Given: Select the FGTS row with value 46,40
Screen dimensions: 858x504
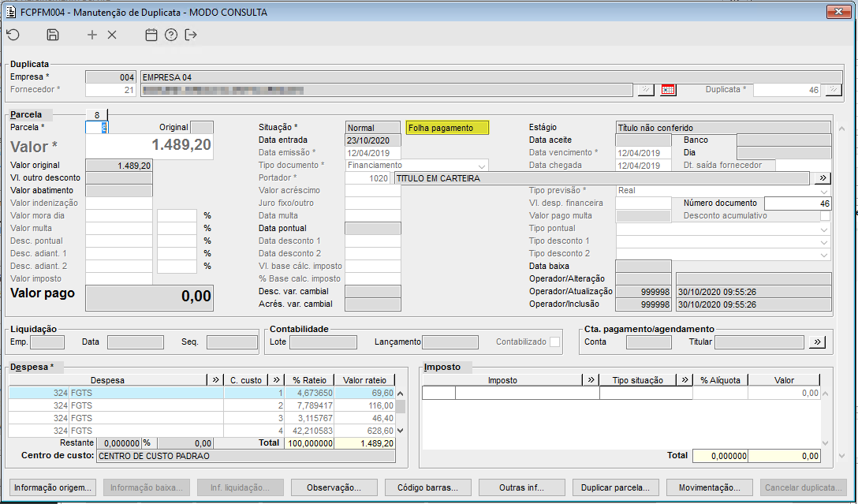Looking at the screenshot, I should [x=201, y=418].
